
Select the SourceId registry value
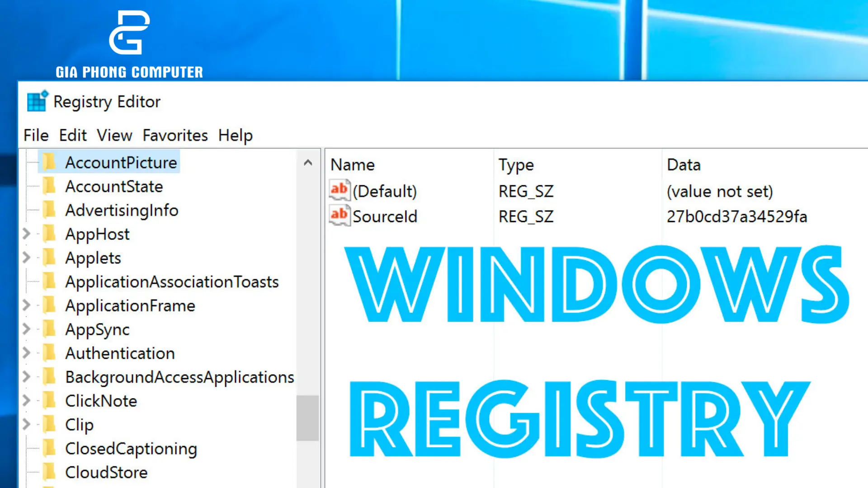tap(386, 216)
